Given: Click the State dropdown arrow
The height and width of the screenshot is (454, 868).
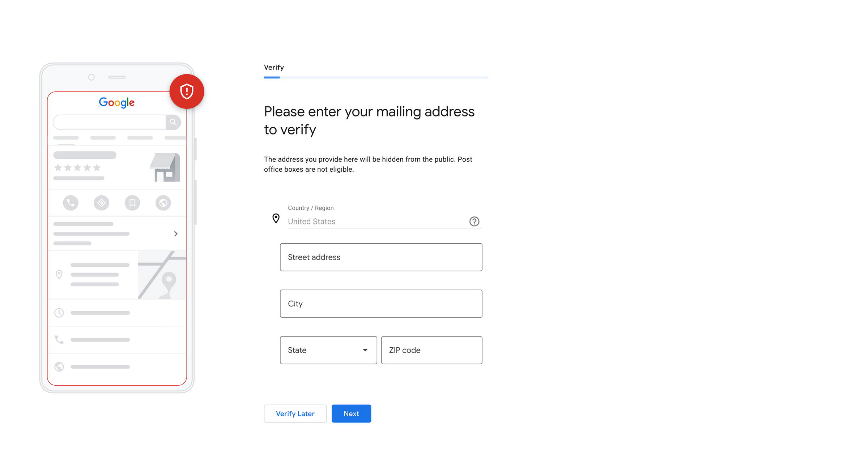Looking at the screenshot, I should coord(365,350).
